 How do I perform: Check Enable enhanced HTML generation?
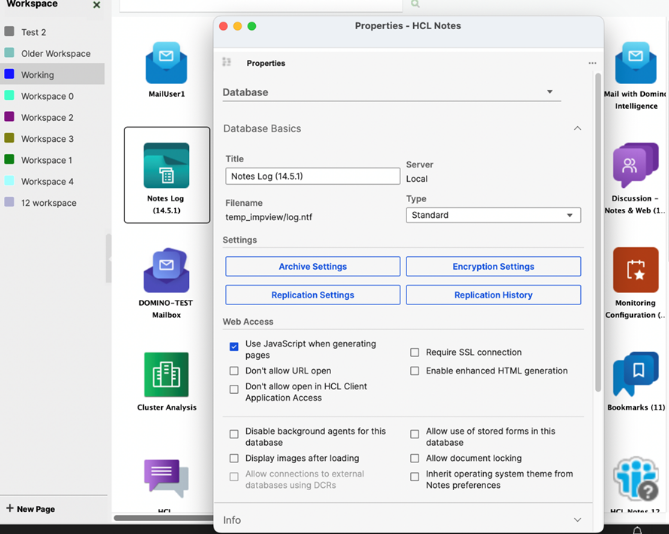tap(414, 371)
